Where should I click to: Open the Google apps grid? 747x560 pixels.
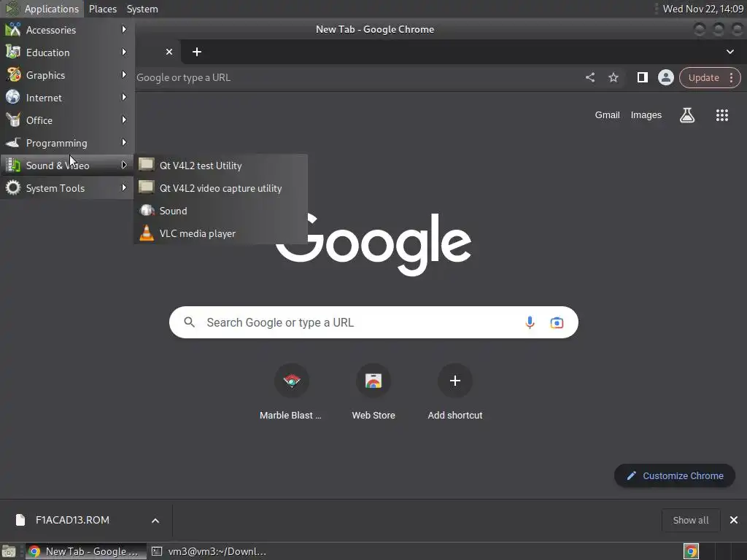722,114
